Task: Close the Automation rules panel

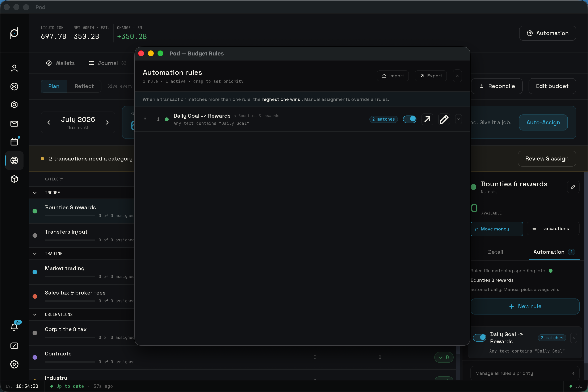Action: click(x=457, y=76)
